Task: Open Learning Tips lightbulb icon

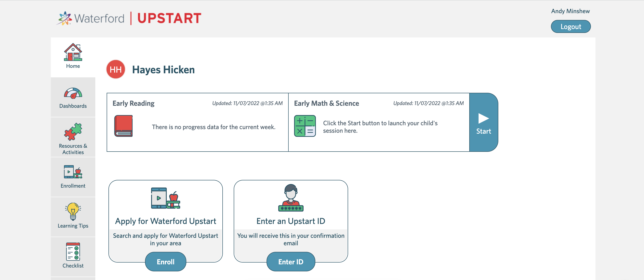Action: tap(73, 211)
